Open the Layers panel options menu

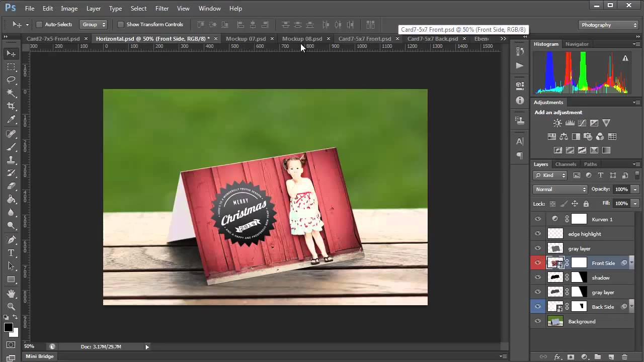636,164
